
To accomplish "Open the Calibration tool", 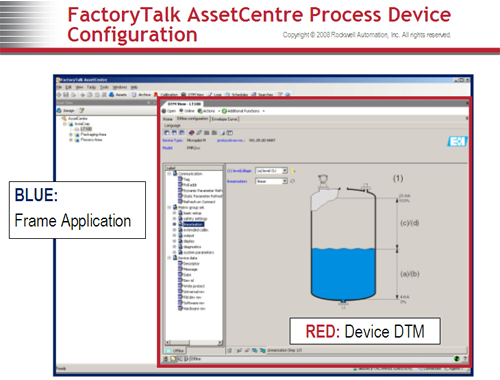I will click(x=165, y=95).
